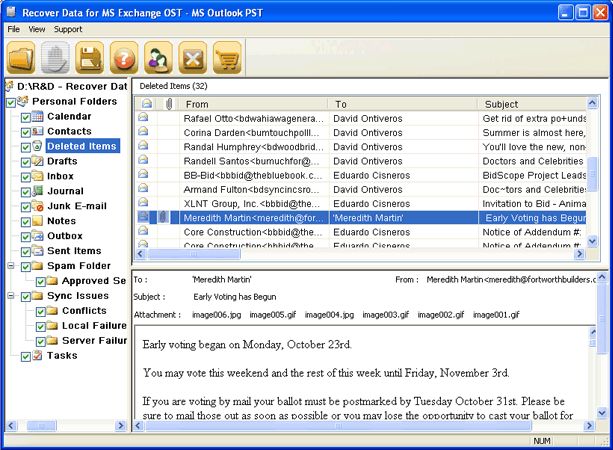Toggle the Deleted Items checkbox
The width and height of the screenshot is (613, 450).
26,147
